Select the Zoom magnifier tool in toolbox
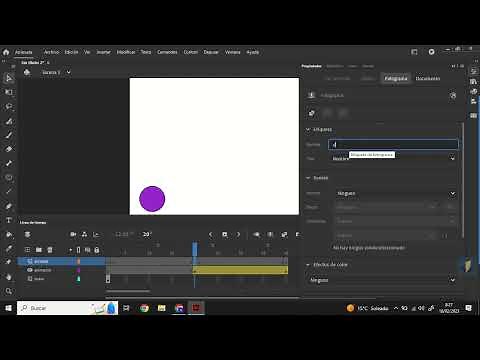Screen dimensions: 480x360 tap(9, 291)
